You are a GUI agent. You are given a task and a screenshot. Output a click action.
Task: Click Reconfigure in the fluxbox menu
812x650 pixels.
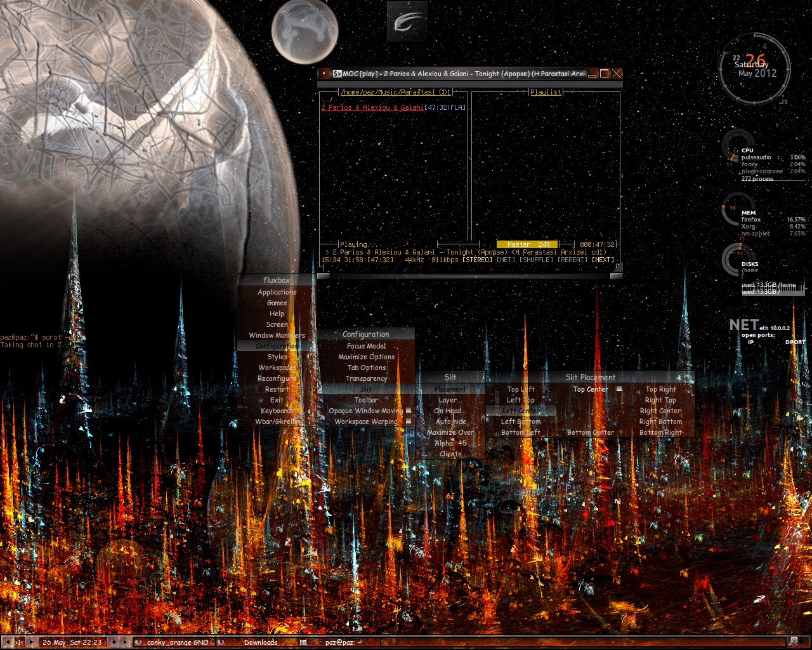pos(277,378)
